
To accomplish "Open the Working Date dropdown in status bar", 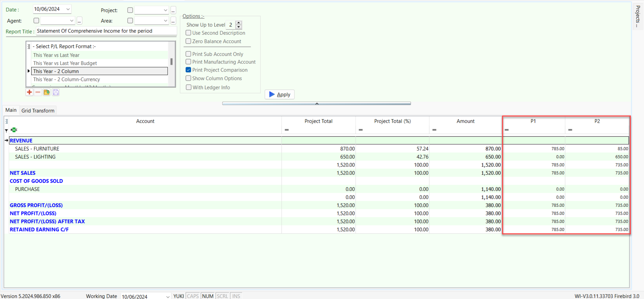I will point(168,297).
